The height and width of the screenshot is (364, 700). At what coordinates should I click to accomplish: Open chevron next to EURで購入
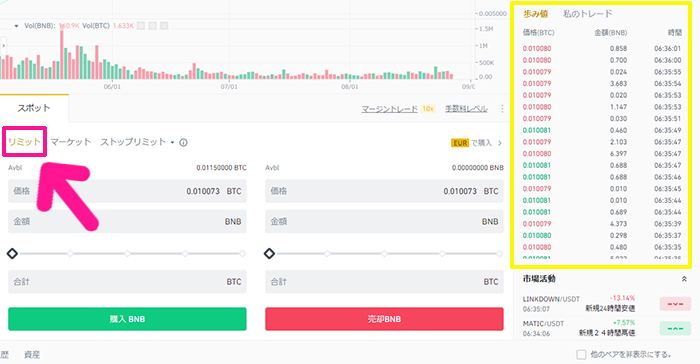click(500, 143)
